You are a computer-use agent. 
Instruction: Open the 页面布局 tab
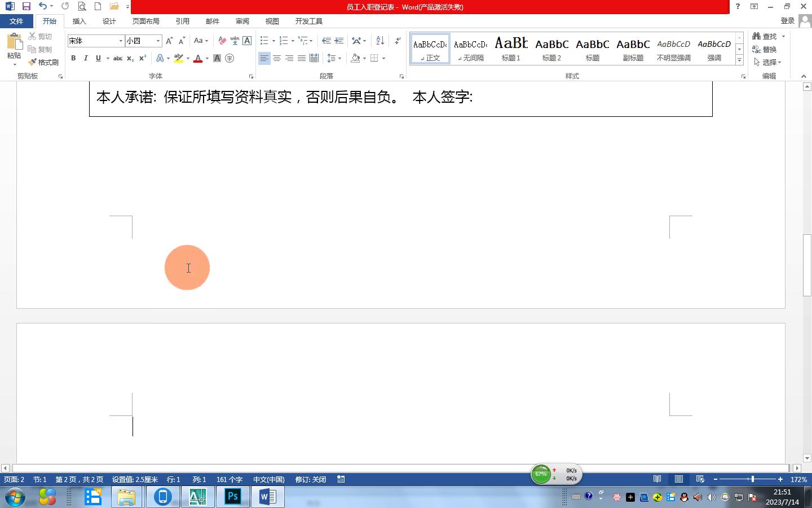pos(145,21)
